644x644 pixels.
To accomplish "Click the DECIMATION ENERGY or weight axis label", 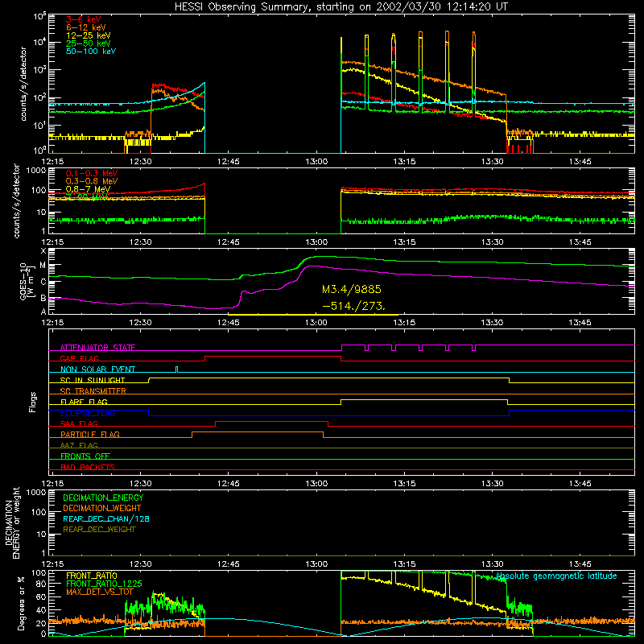I will [x=12, y=522].
